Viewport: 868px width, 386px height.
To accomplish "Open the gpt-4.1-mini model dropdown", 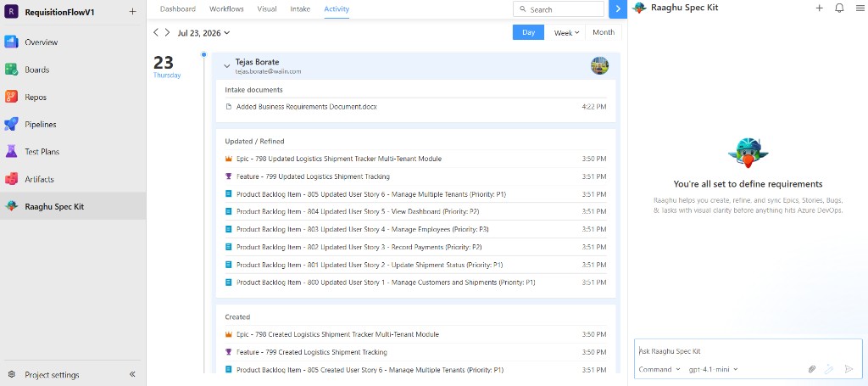I will [713, 369].
